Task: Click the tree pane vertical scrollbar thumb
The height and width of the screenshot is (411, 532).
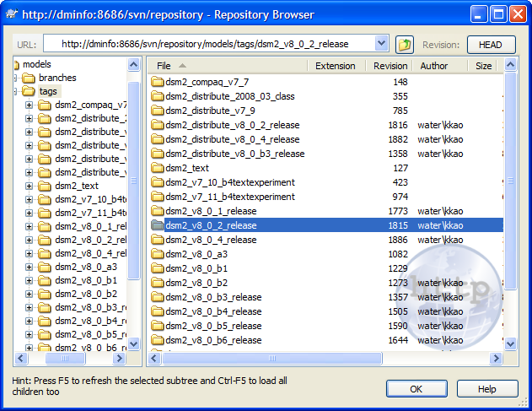Action: coord(134,181)
